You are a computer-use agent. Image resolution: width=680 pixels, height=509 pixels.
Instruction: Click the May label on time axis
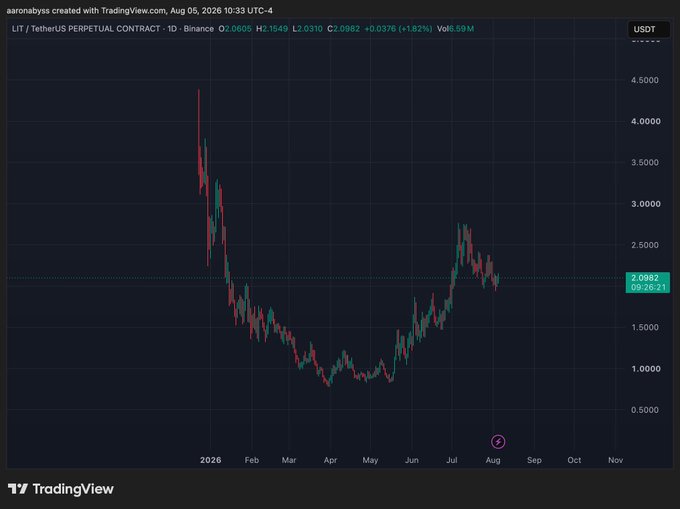pyautogui.click(x=370, y=460)
